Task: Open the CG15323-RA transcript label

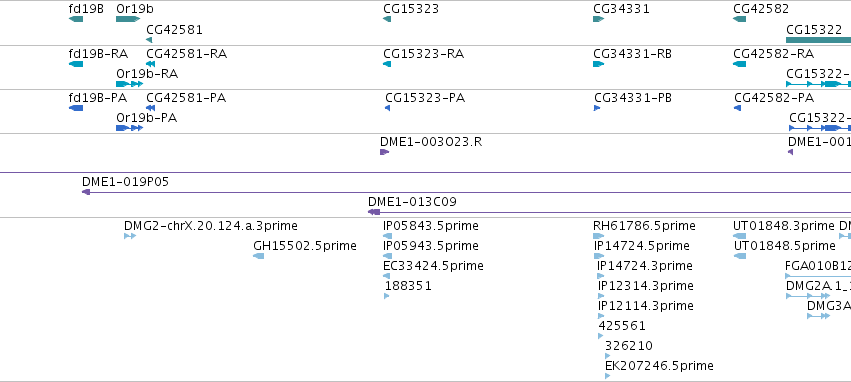Action: point(423,54)
